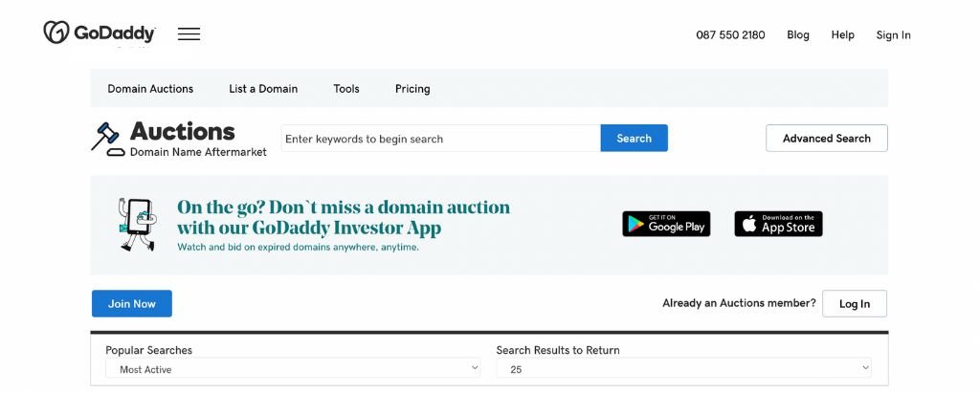Open the Help link
The height and width of the screenshot is (393, 980).
tap(842, 35)
